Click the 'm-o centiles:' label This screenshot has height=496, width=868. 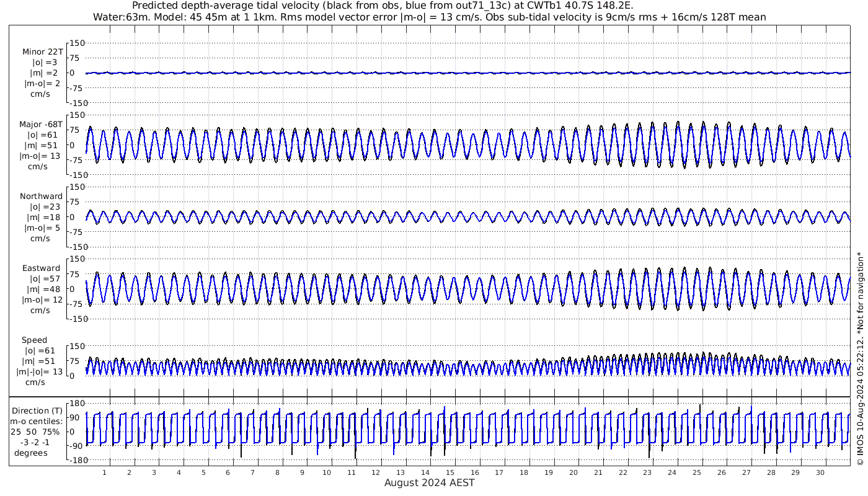point(36,421)
